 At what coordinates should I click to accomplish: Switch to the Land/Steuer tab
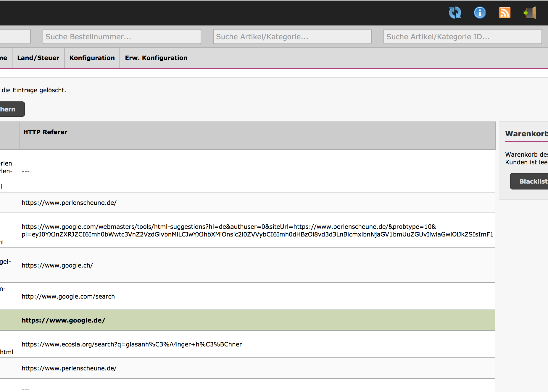(x=38, y=58)
